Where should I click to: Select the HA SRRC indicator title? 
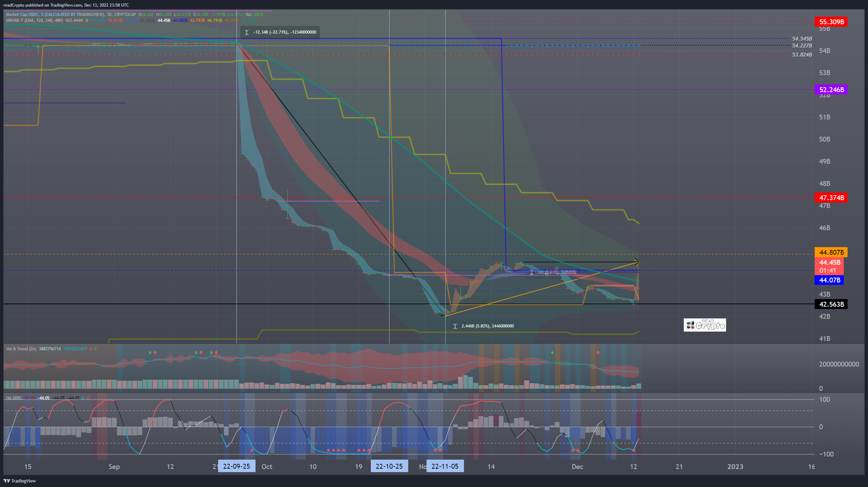[x=14, y=398]
